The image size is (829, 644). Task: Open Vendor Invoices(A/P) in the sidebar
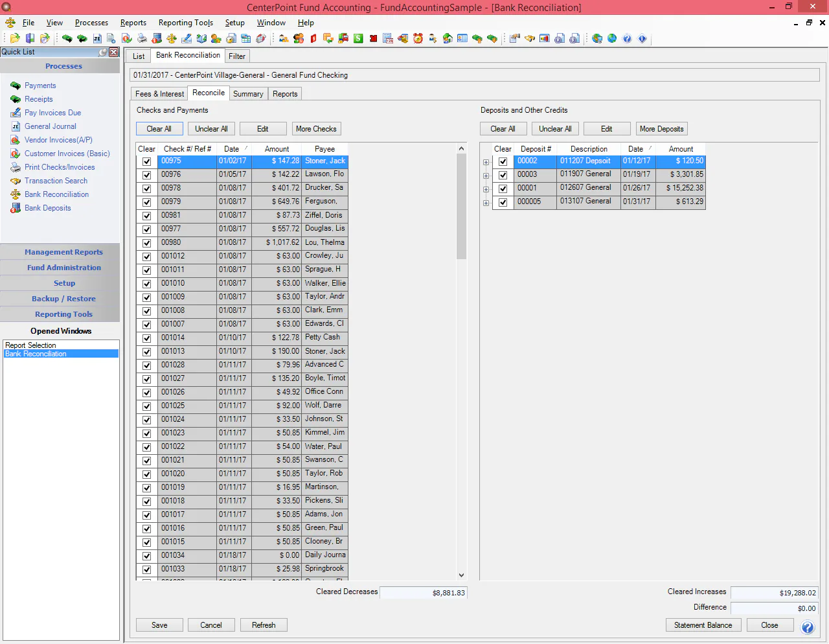click(58, 140)
